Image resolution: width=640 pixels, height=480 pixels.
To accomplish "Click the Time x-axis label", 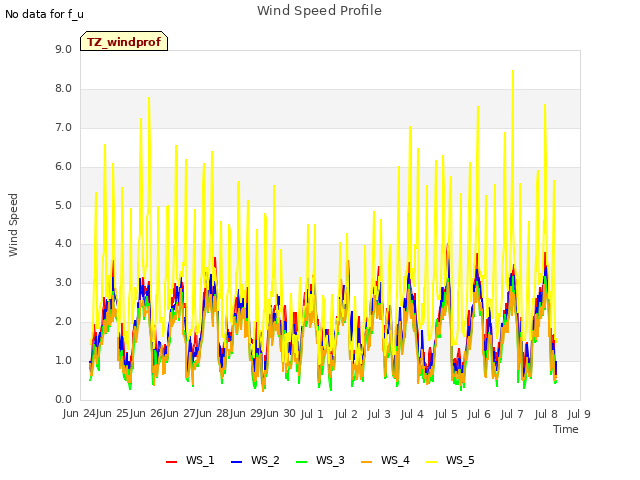I will coord(566,429).
